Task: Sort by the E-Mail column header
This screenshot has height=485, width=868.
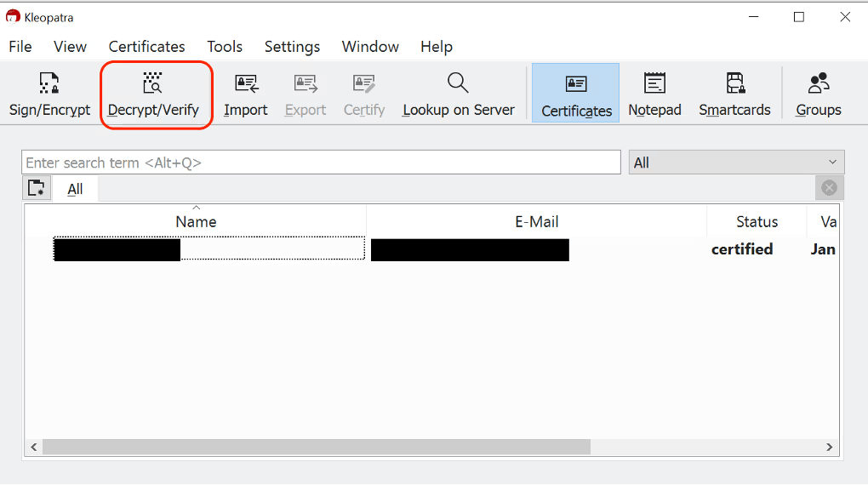Action: [x=536, y=221]
